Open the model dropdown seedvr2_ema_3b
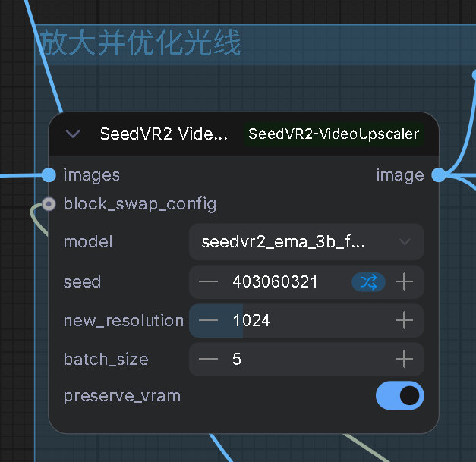This screenshot has width=476, height=462. pyautogui.click(x=306, y=242)
